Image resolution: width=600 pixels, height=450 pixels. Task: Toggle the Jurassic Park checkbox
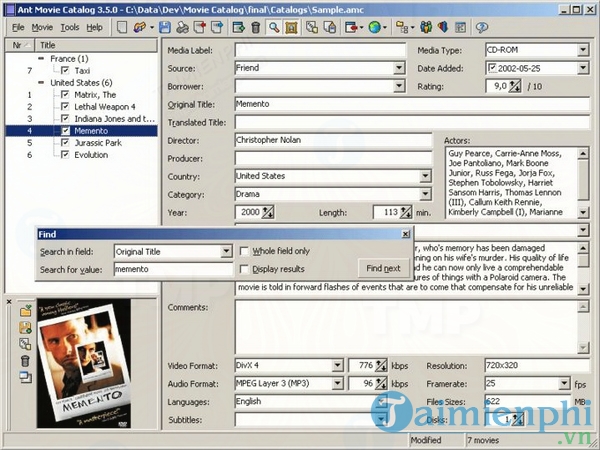click(x=65, y=143)
